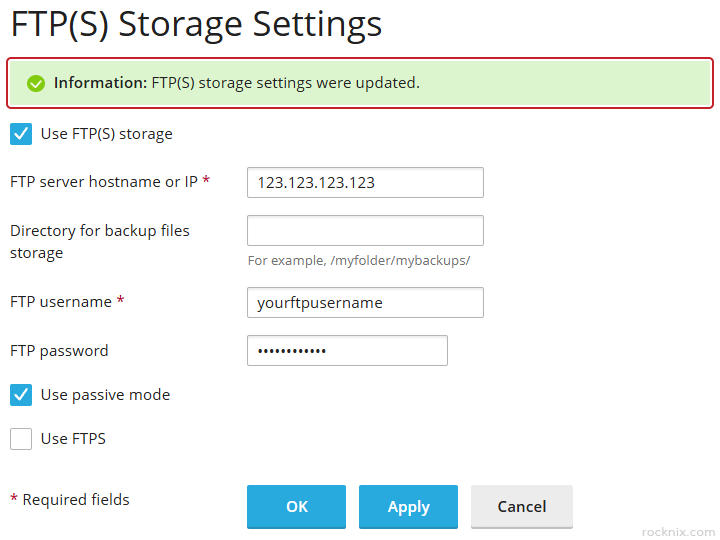The width and height of the screenshot is (720, 540).
Task: Disable the Use FTP(S) storage checkbox
Action: (21, 134)
